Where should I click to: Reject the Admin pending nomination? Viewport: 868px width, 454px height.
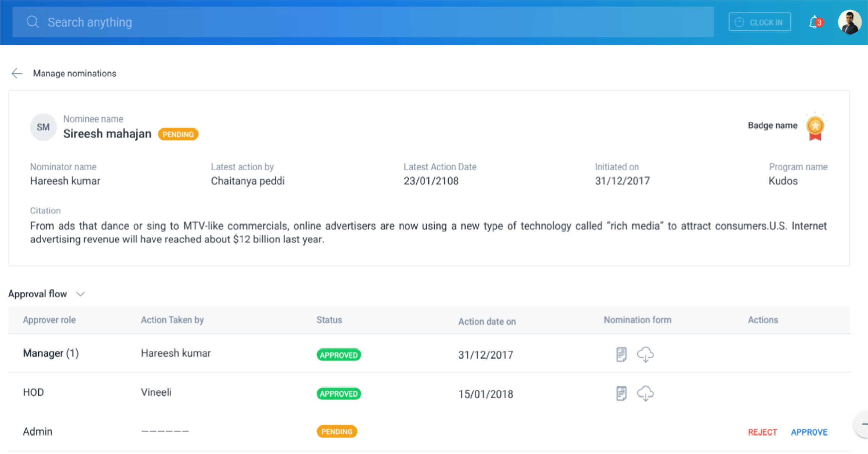(x=762, y=432)
